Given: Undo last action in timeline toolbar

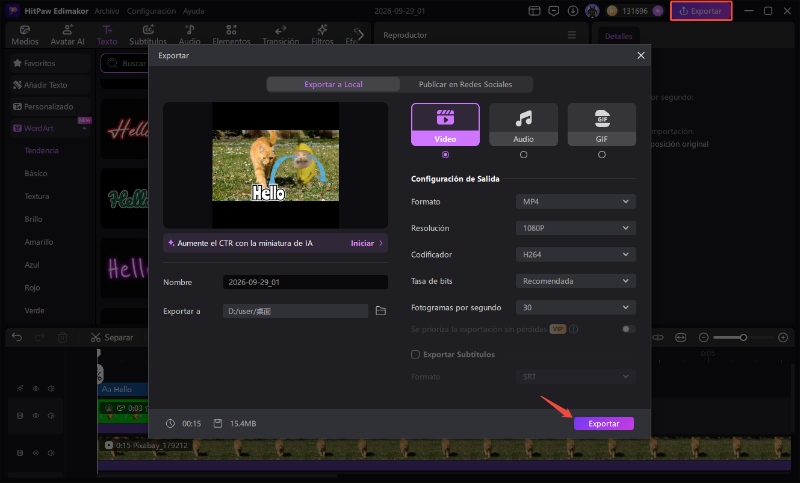Looking at the screenshot, I should tap(17, 337).
